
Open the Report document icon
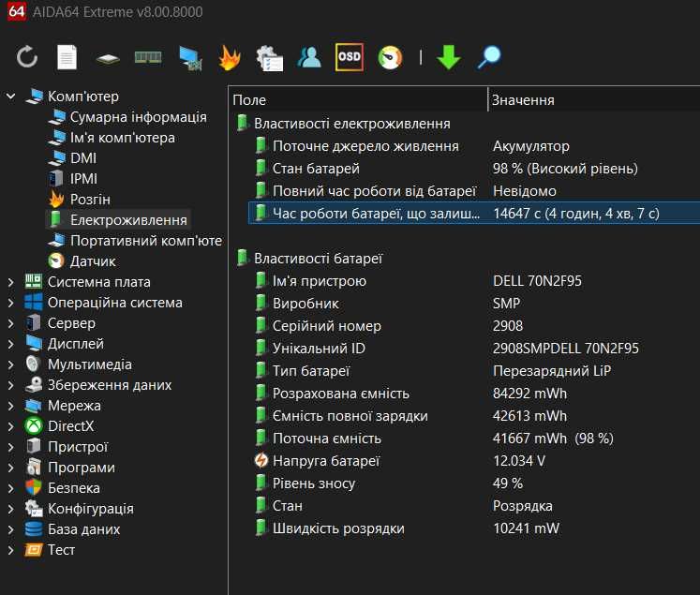(x=67, y=57)
